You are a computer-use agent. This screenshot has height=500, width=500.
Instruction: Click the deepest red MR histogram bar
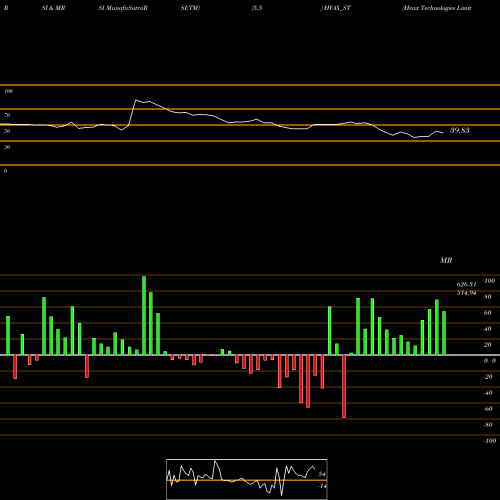[x=344, y=386]
